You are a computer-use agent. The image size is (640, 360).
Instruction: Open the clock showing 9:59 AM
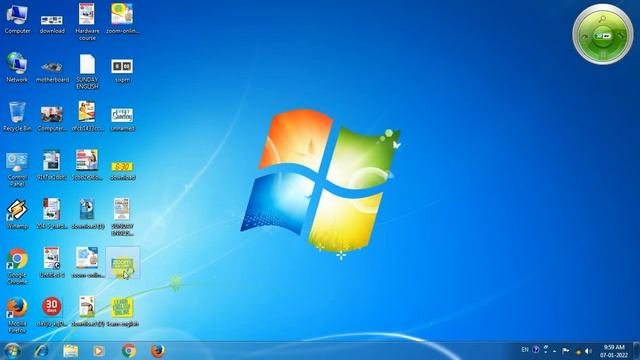(x=613, y=351)
